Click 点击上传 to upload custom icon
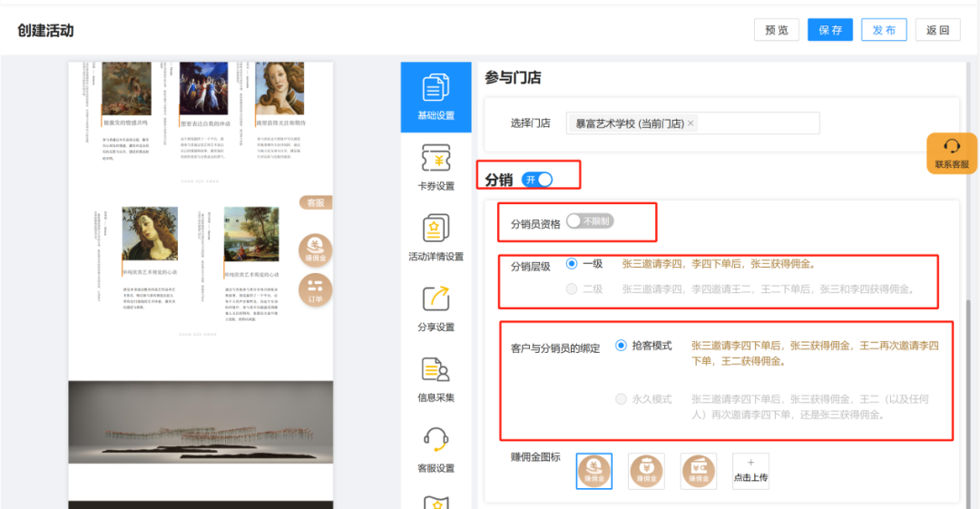Screen dimensions: 980x509 750,471
